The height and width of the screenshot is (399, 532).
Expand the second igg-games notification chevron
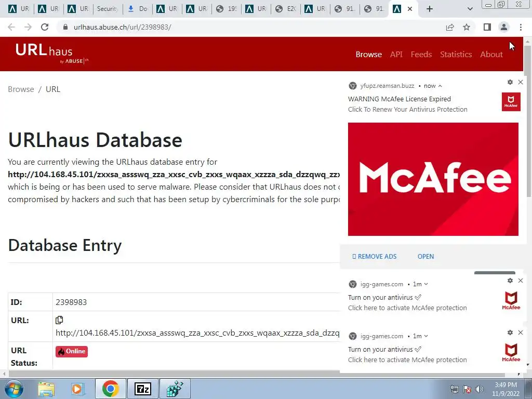point(426,336)
